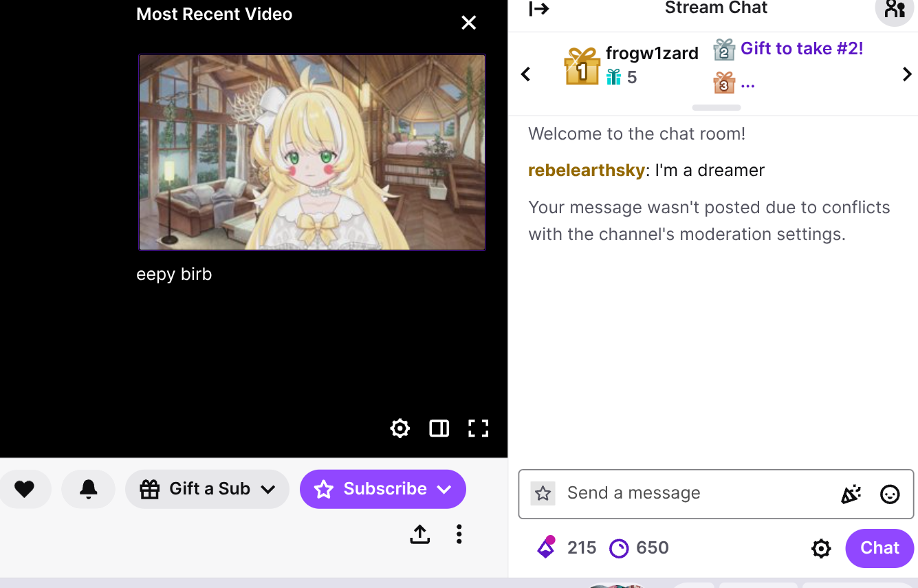Share the stream using upload icon
The width and height of the screenshot is (918, 588).
point(419,534)
